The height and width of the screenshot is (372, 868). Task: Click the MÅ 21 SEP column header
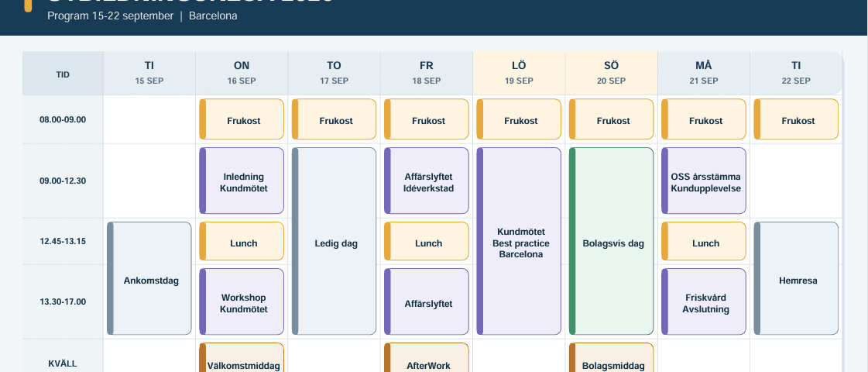(x=704, y=73)
